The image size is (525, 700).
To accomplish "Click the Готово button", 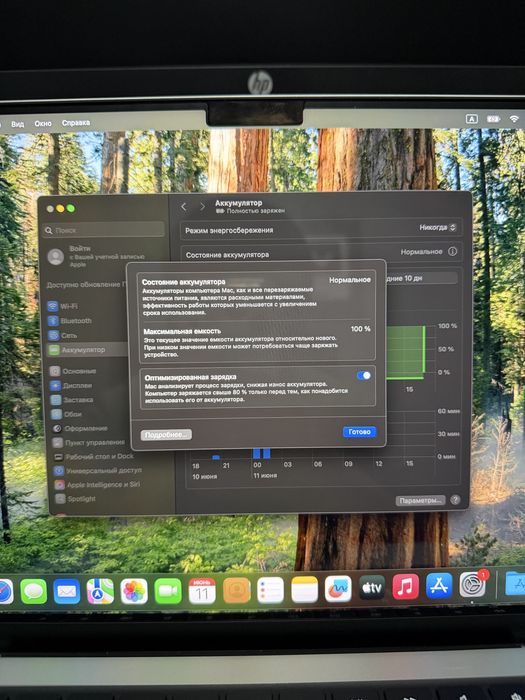I will 359,432.
